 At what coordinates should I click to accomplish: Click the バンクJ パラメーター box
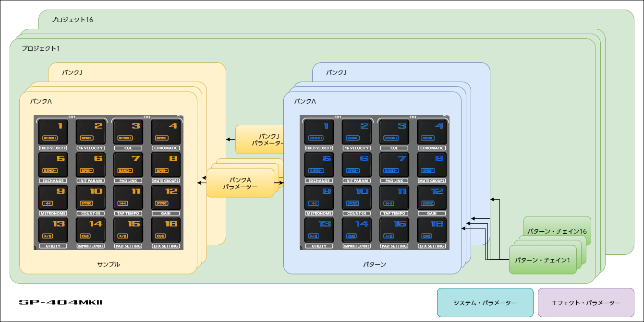pyautogui.click(x=259, y=139)
